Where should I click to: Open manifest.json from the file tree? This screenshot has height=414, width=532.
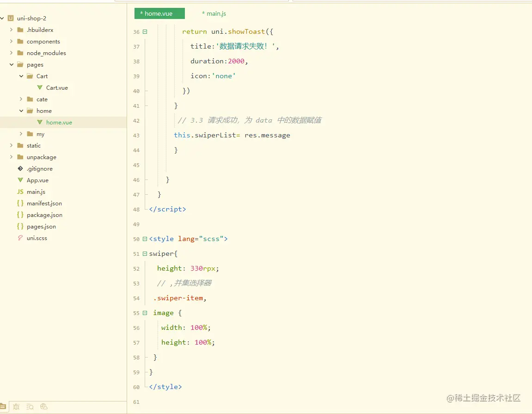click(44, 203)
